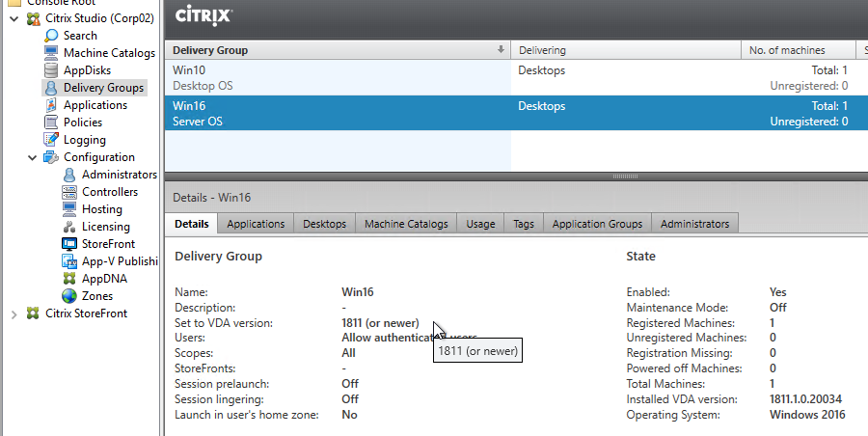Select Zones under Configuration
The height and width of the screenshot is (436, 868).
(x=97, y=296)
